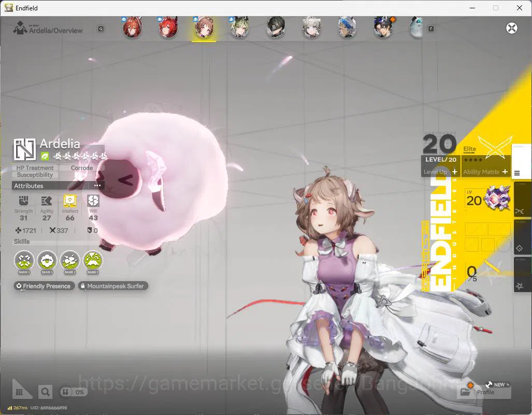Screen dimensions: 532x415
Task: Click the Susceptibility tag
Action: [35, 175]
